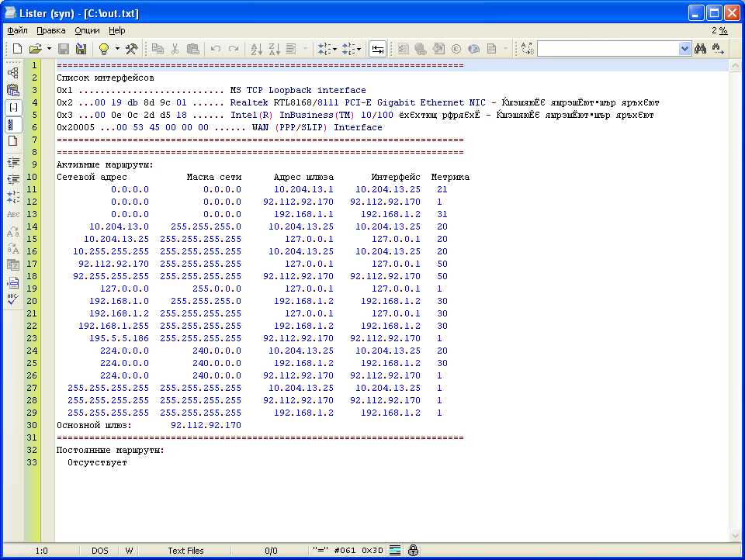This screenshot has width=745, height=560.
Task: Click the decrease indent sidebar icon
Action: pyautogui.click(x=13, y=179)
